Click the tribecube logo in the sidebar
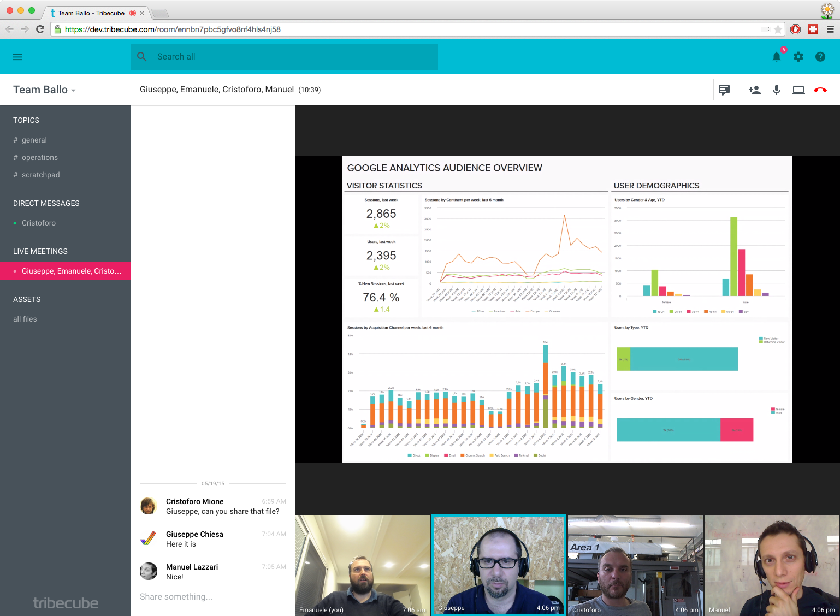The height and width of the screenshot is (616, 840). click(66, 603)
